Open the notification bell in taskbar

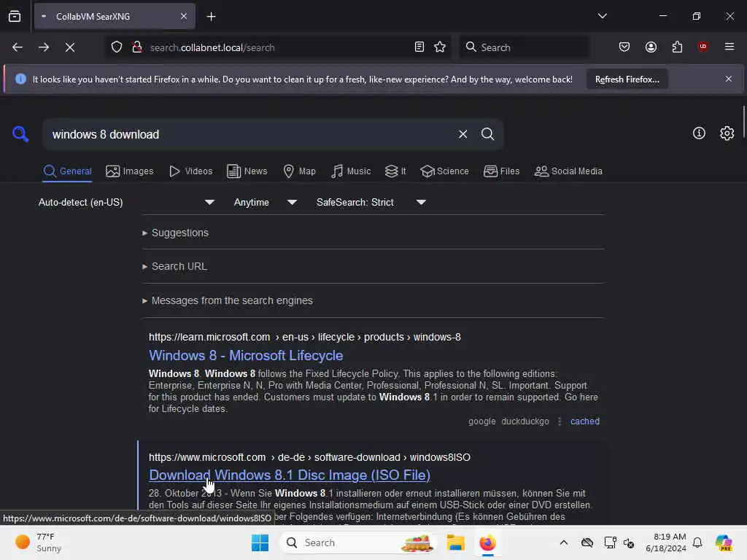click(x=697, y=542)
